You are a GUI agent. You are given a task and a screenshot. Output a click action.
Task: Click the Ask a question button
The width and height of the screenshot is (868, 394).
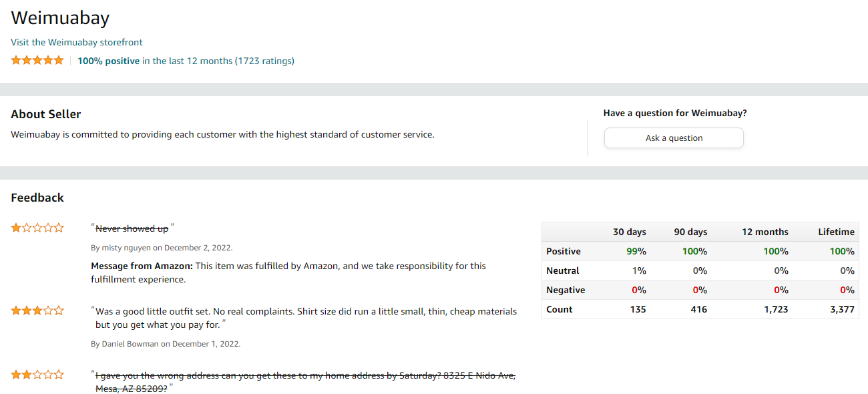674,138
